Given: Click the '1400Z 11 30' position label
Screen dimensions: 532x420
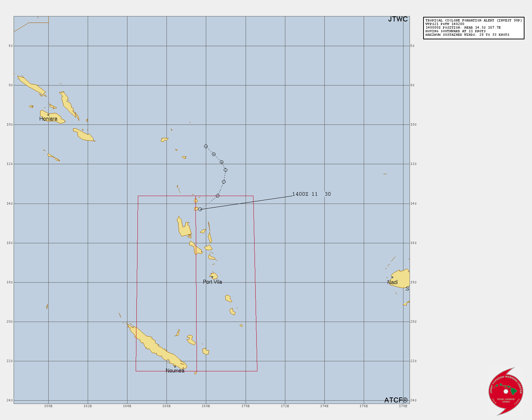Looking at the screenshot, I should pyautogui.click(x=311, y=194).
